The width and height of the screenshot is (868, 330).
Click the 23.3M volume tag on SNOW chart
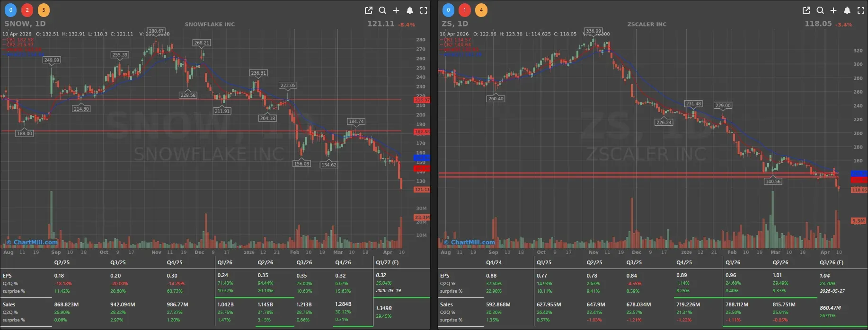[x=422, y=217]
